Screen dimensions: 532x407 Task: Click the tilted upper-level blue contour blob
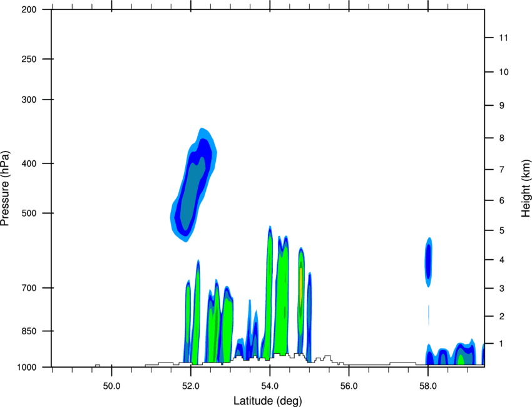click(x=193, y=185)
